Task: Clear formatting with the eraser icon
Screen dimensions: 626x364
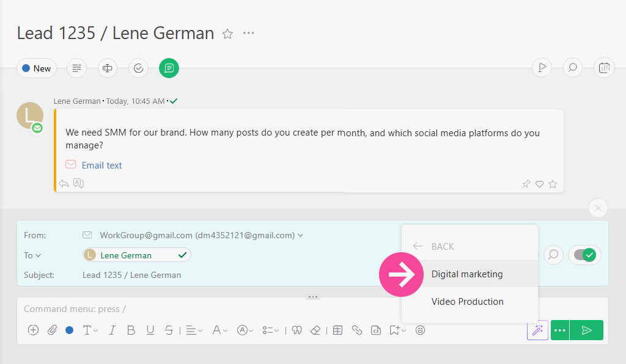Action: 315,330
